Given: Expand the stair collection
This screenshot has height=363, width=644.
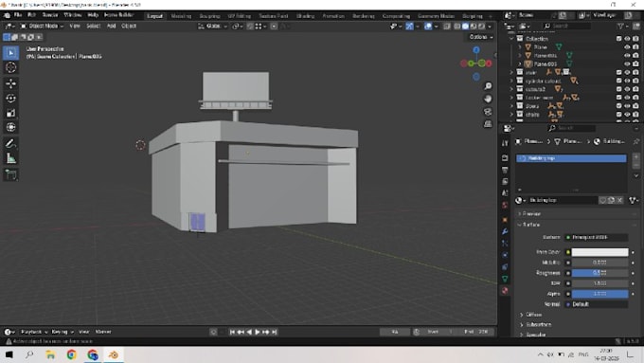Looking at the screenshot, I should pyautogui.click(x=511, y=72).
